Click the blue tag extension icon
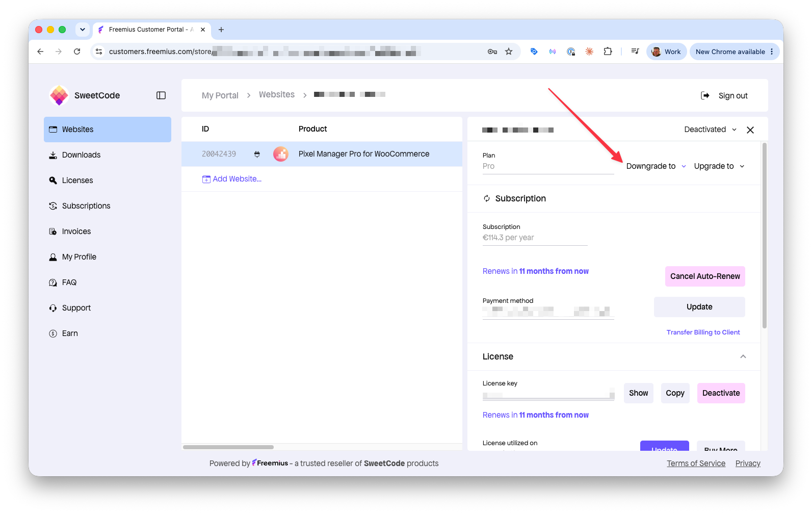Screen dimensions: 812x514 point(534,52)
